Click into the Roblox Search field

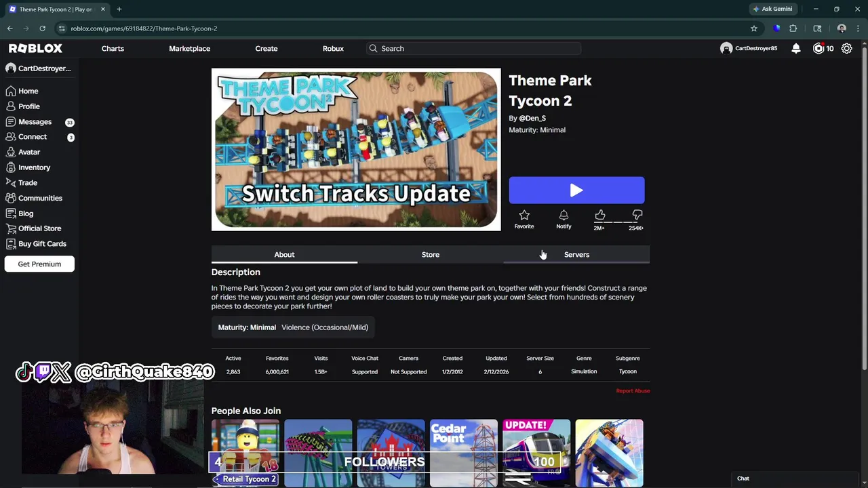coord(475,49)
